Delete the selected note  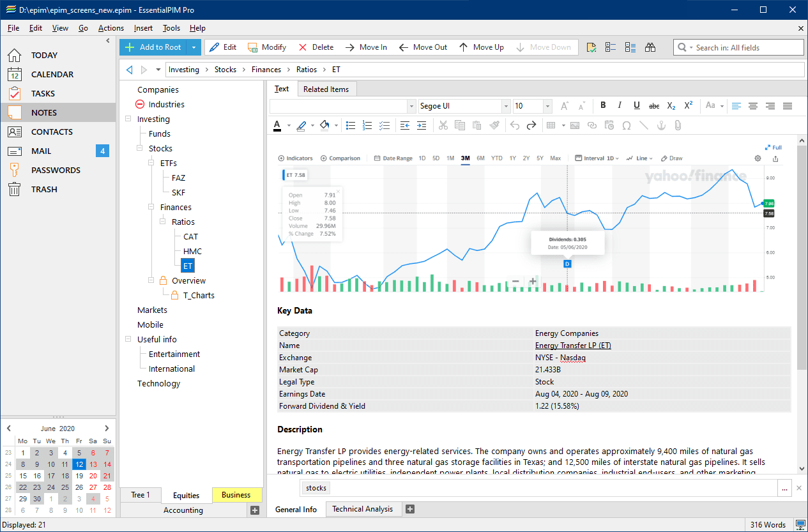click(316, 47)
